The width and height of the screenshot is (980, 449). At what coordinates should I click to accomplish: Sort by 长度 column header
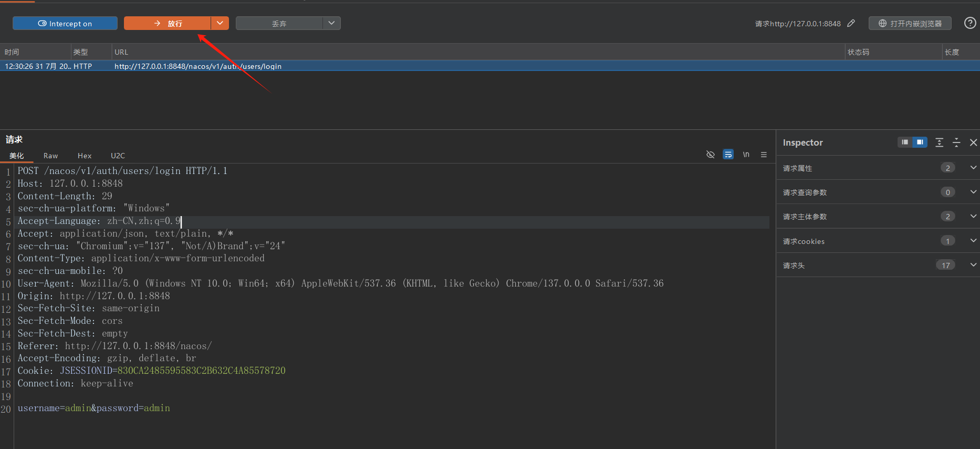tap(961, 52)
